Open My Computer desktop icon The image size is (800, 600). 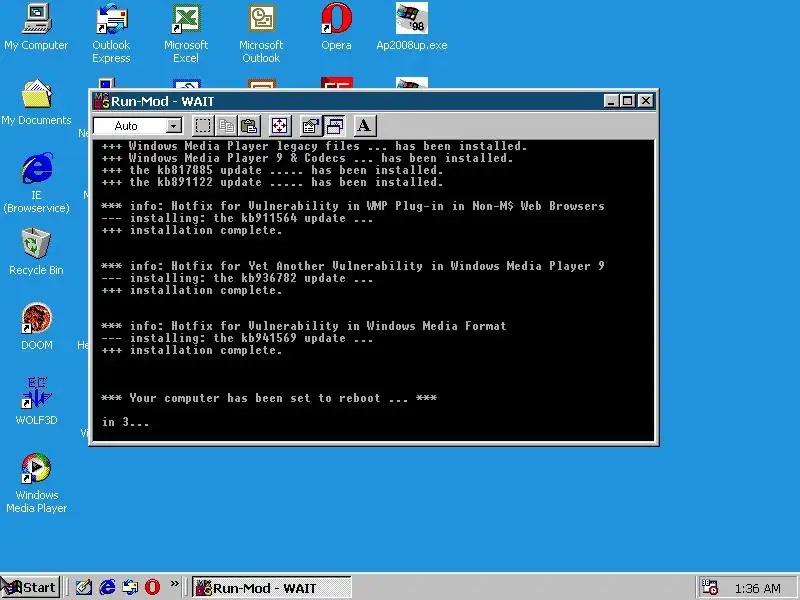click(x=36, y=27)
